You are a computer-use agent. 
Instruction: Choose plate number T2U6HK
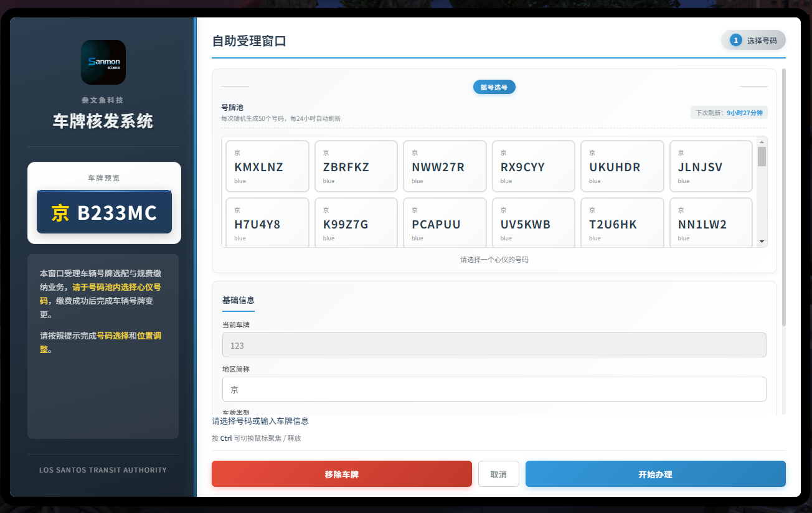click(x=622, y=223)
